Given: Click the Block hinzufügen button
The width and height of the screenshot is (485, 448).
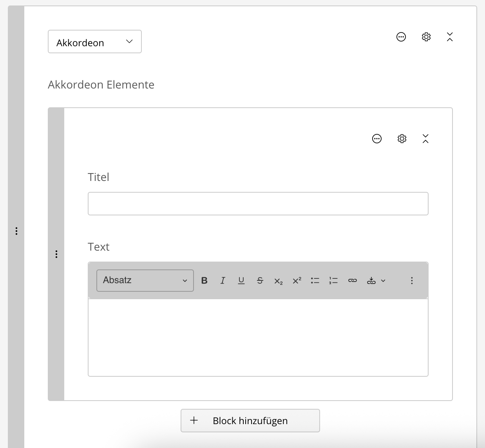Looking at the screenshot, I should point(250,421).
